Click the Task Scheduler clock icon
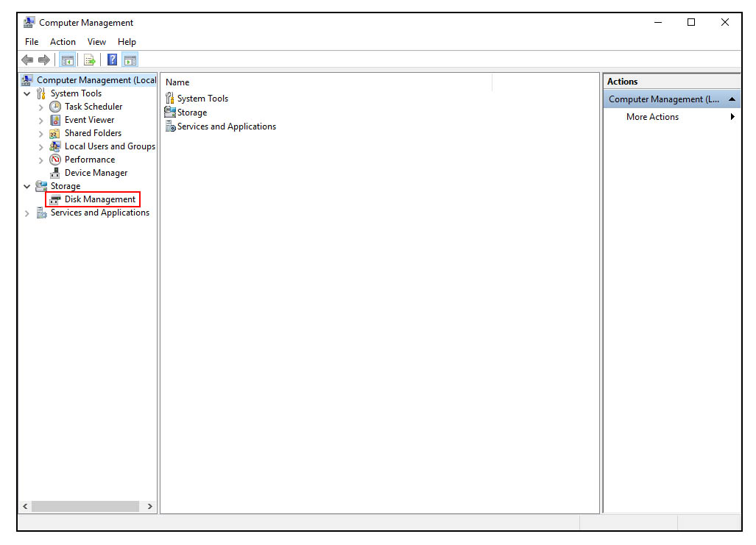 point(55,107)
